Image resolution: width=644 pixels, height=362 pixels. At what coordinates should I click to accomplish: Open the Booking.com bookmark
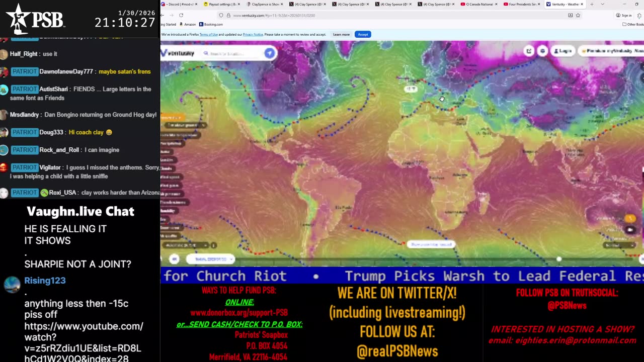tap(211, 24)
